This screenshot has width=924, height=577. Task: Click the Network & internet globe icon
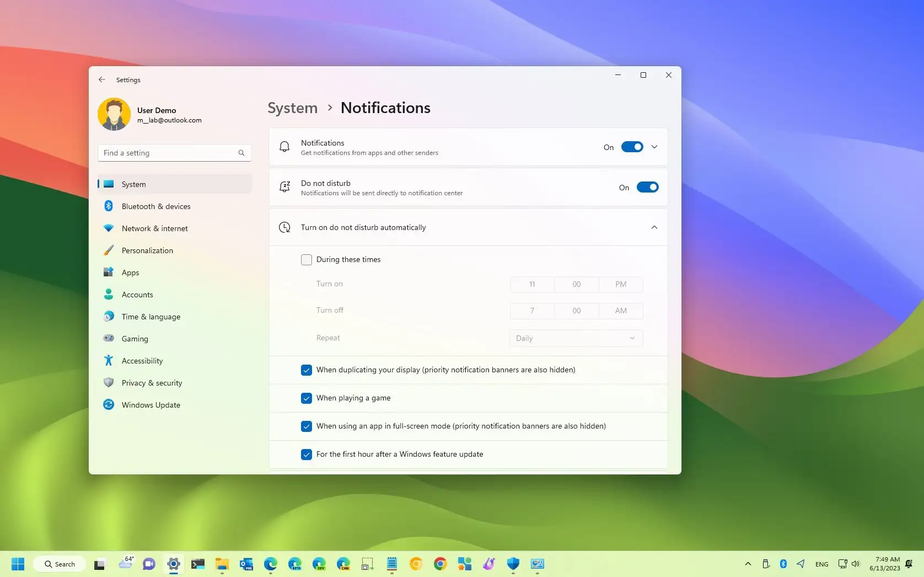tap(109, 228)
